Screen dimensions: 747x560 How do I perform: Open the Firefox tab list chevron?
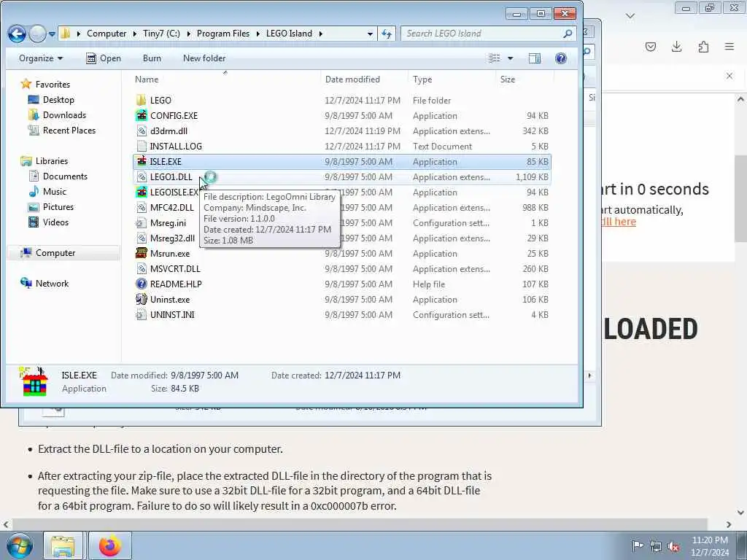point(630,16)
